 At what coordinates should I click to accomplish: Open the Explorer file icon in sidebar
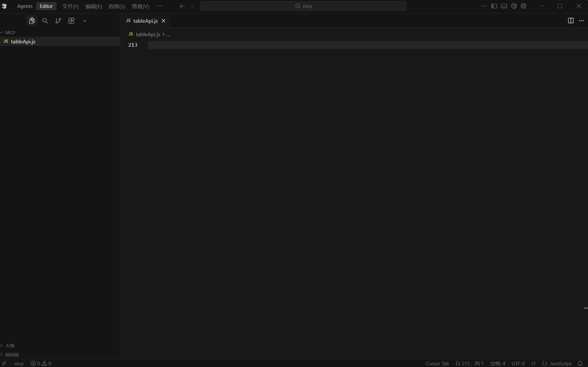[x=32, y=20]
